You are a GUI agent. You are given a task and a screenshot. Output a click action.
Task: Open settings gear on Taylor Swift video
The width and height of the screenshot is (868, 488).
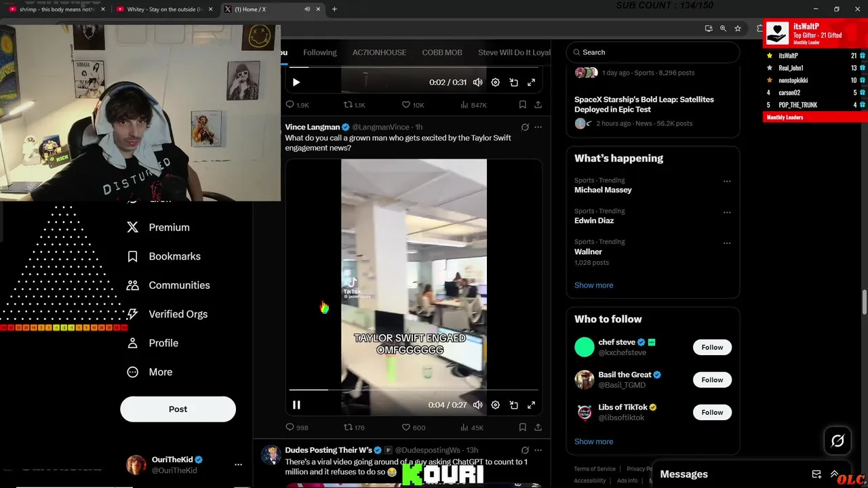tap(496, 405)
